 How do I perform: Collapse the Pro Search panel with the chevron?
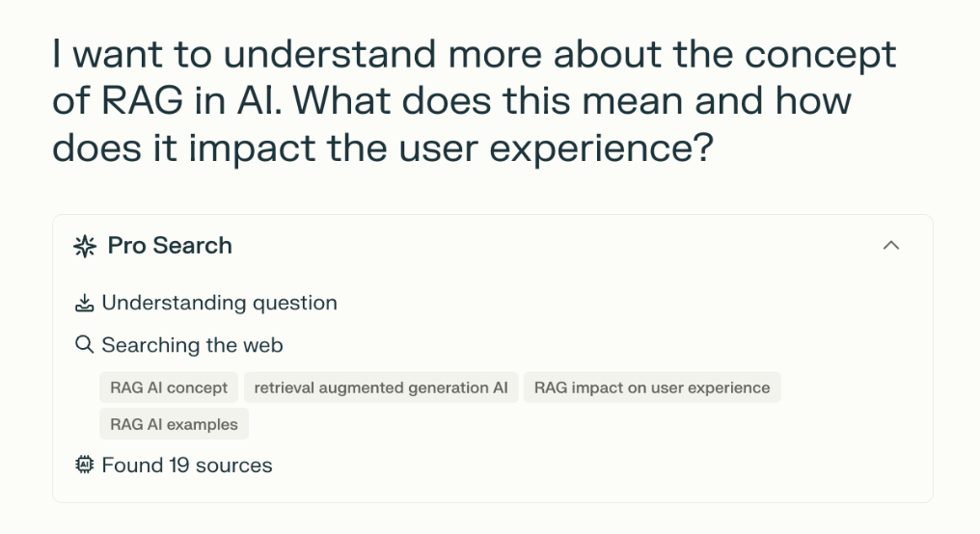891,246
